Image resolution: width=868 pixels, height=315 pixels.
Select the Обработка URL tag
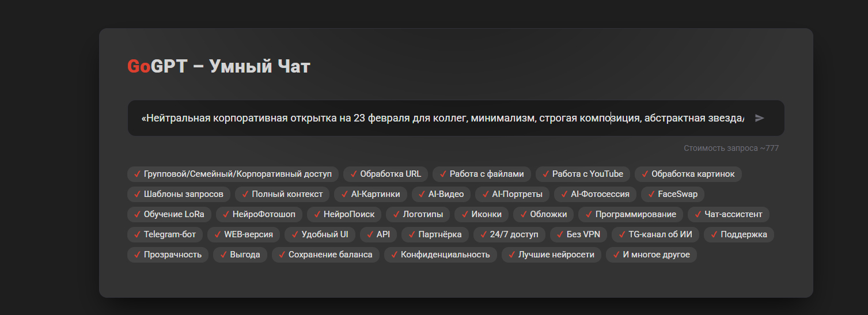[385, 174]
